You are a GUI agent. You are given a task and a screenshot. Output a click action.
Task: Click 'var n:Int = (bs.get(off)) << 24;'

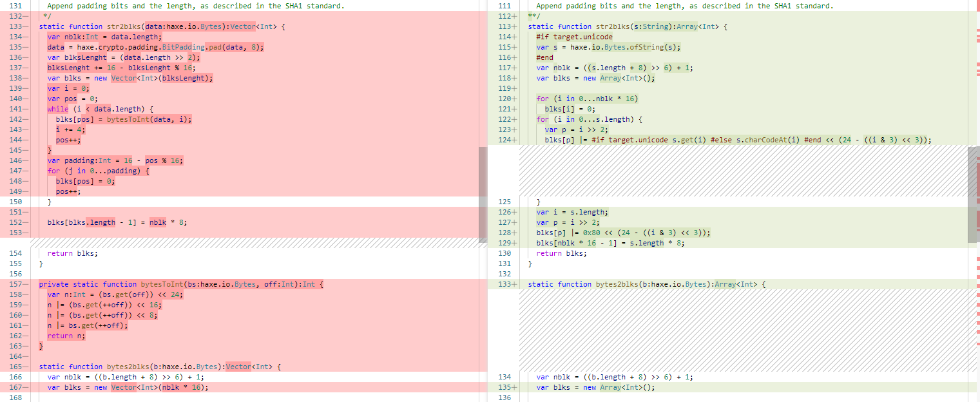tap(115, 294)
